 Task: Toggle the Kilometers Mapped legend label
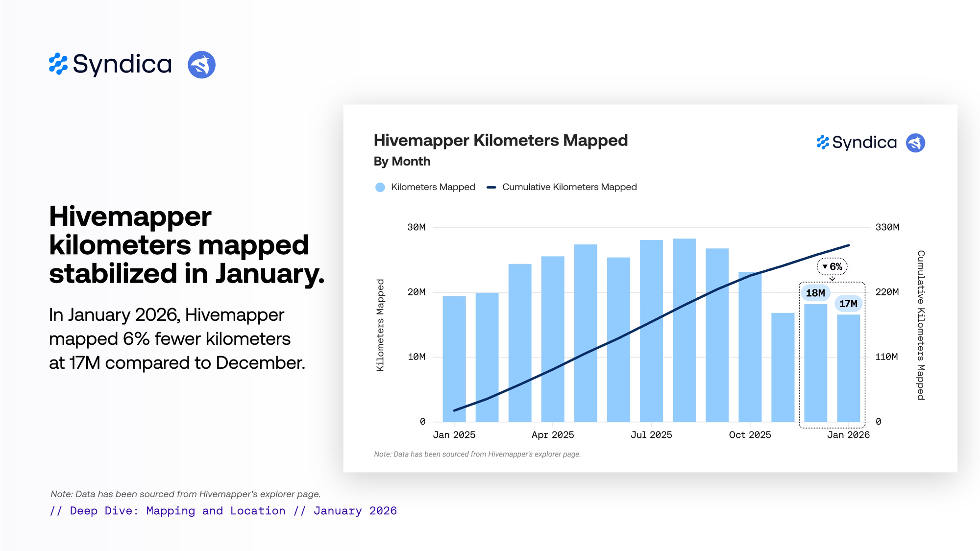point(433,187)
